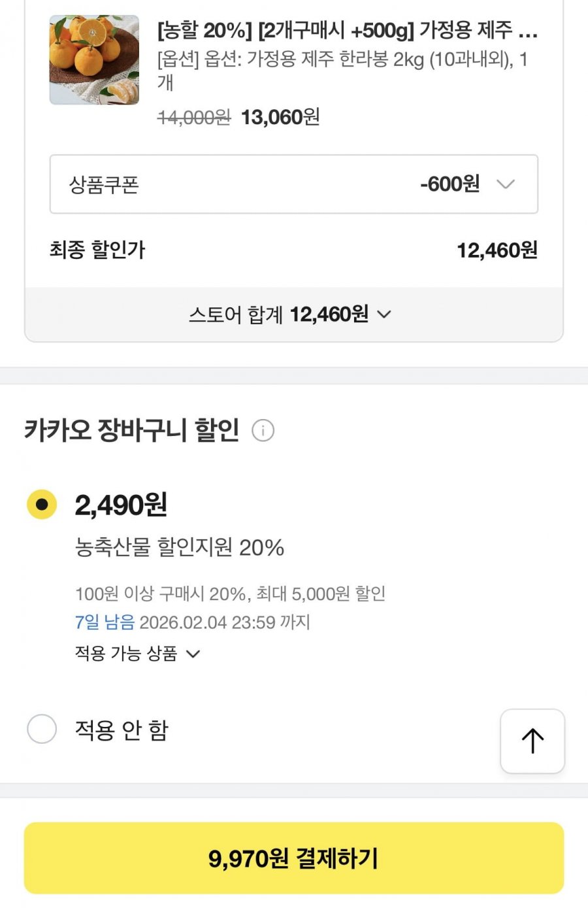The width and height of the screenshot is (588, 908).
Task: Expand the 스토어 합계 12,460원 summary
Action: coord(290,314)
